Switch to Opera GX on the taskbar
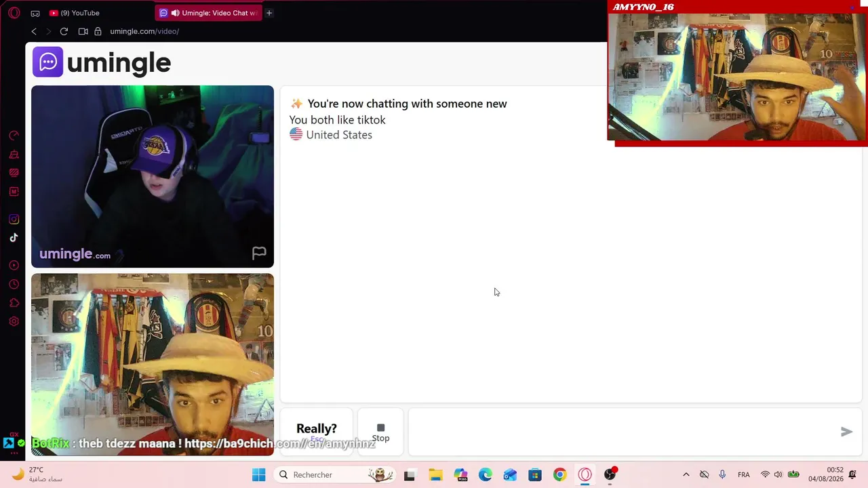Screen dimensions: 868x488 585,474
